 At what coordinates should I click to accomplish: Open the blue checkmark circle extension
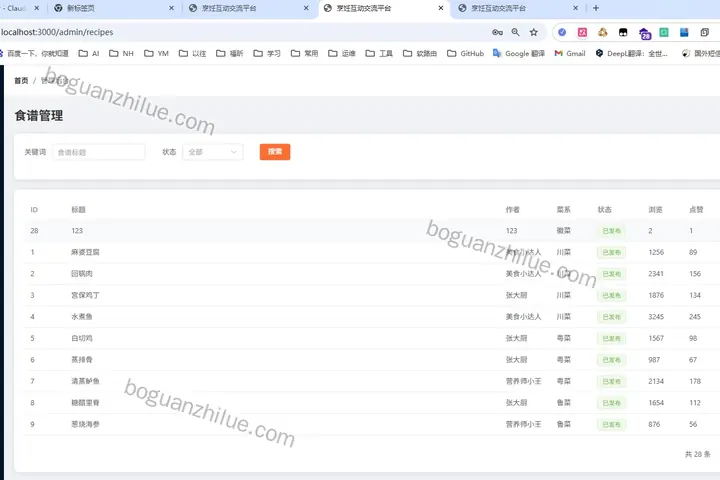pyautogui.click(x=562, y=32)
